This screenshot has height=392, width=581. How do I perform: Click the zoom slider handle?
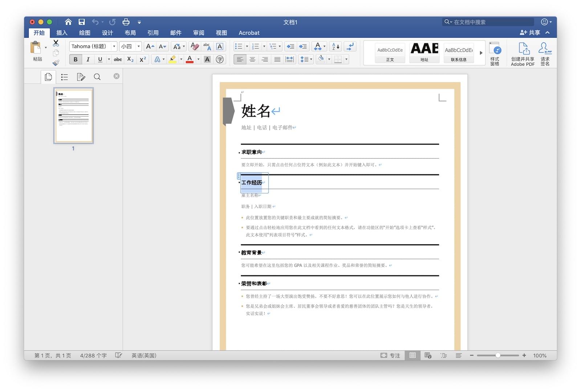tap(498, 356)
